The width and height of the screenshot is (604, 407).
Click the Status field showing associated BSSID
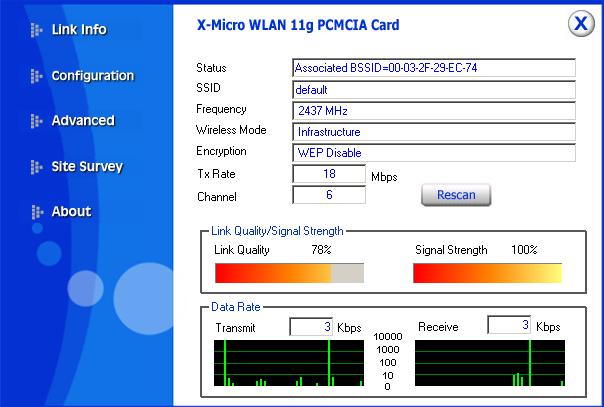tap(434, 68)
